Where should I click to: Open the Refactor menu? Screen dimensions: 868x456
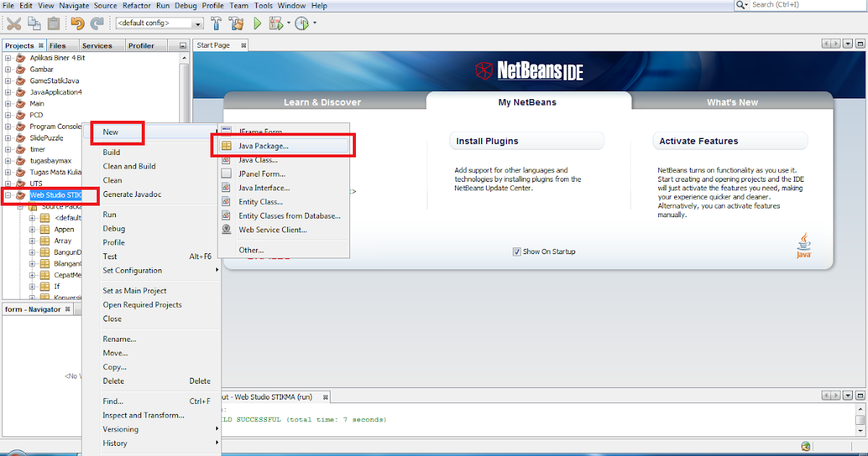137,5
